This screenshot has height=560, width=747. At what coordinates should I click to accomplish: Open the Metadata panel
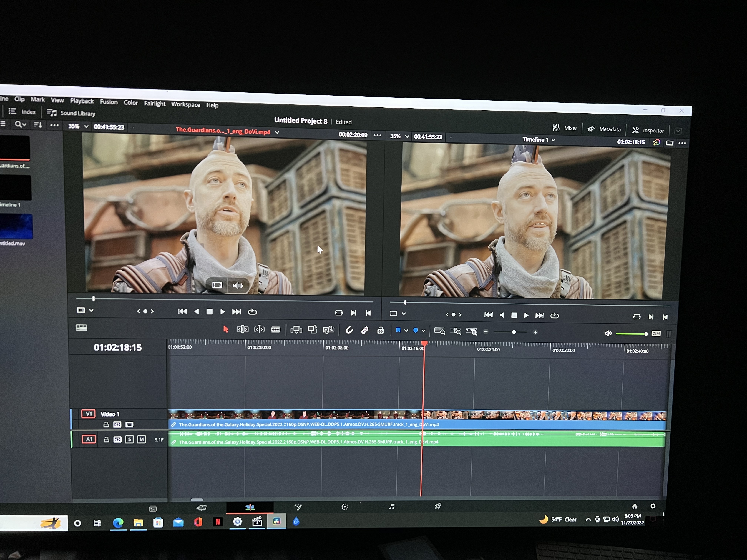(x=604, y=129)
